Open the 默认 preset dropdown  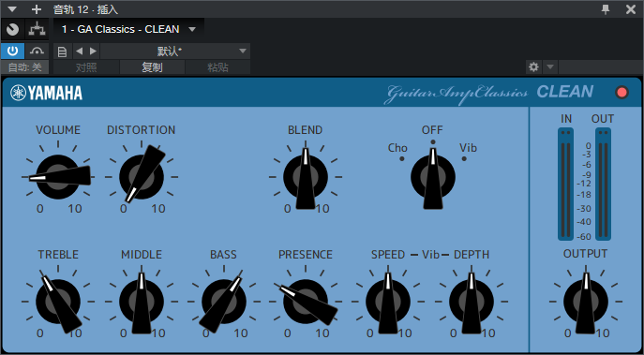pyautogui.click(x=175, y=52)
